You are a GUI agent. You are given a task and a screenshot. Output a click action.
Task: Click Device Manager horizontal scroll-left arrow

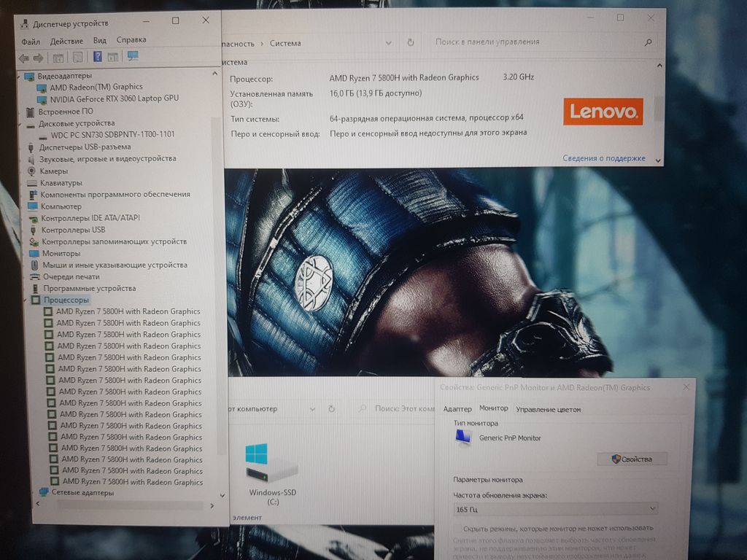(38, 503)
